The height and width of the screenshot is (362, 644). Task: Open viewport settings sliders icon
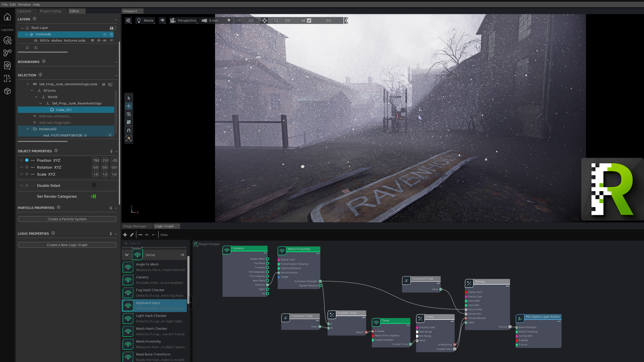tap(128, 20)
